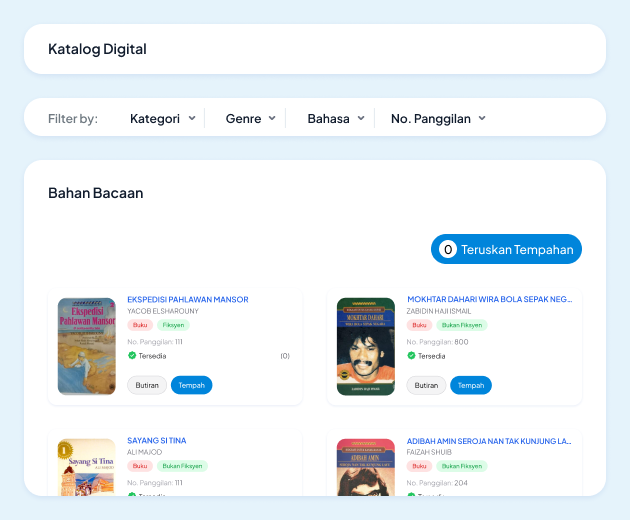Open the Genre filter dropdown
Screen dimensions: 630x520
click(250, 119)
